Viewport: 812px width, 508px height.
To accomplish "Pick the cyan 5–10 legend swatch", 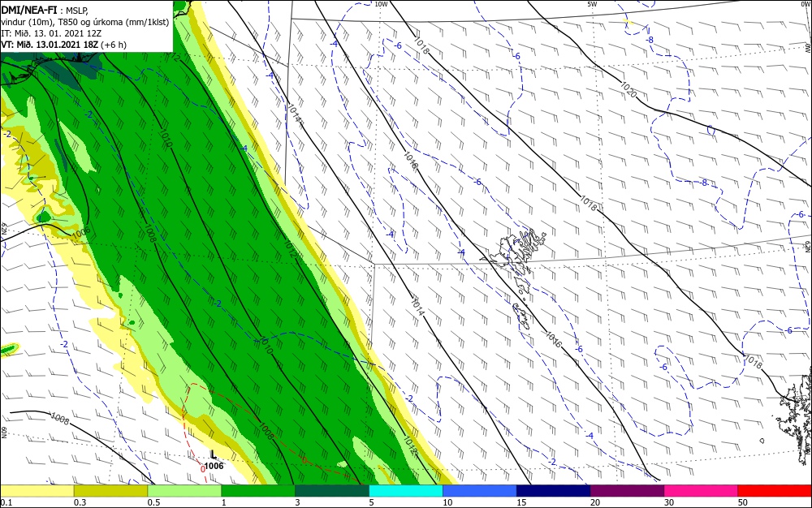I will (406, 491).
